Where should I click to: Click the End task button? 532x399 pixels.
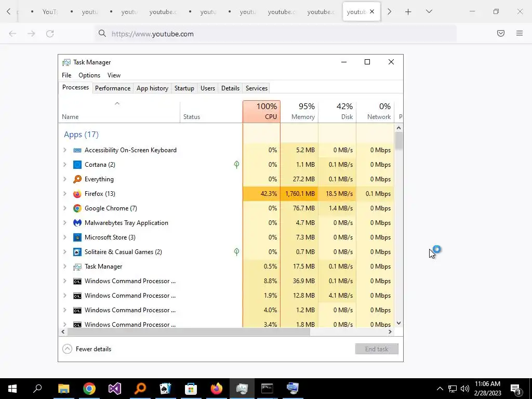[377, 349]
